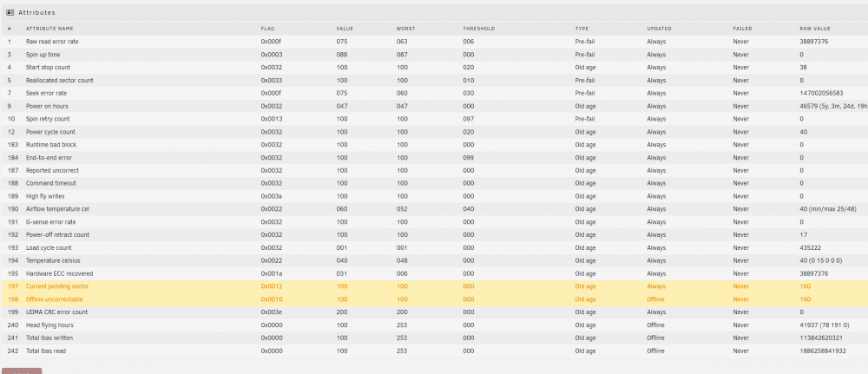The width and height of the screenshot is (868, 374).
Task: Click the Flag column header
Action: [x=267, y=29]
